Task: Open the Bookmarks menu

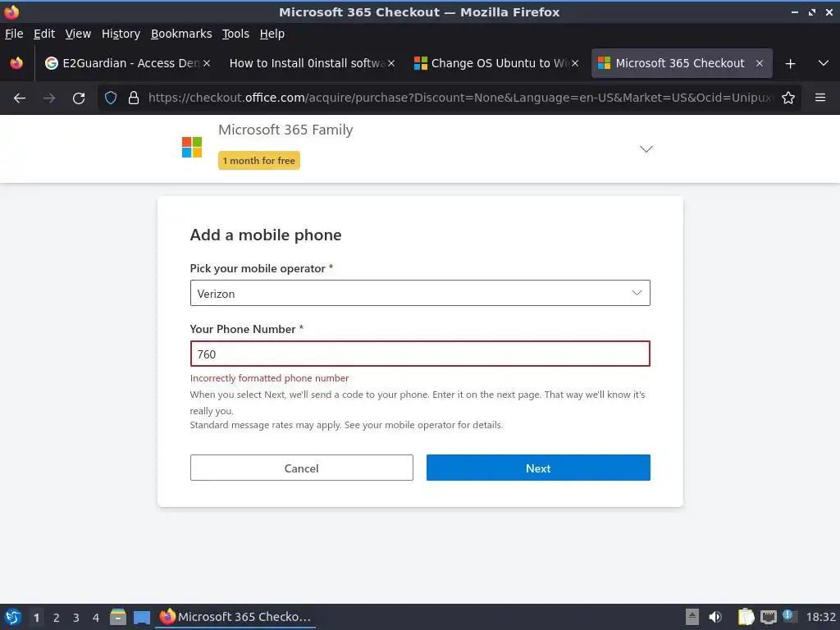Action: click(181, 34)
